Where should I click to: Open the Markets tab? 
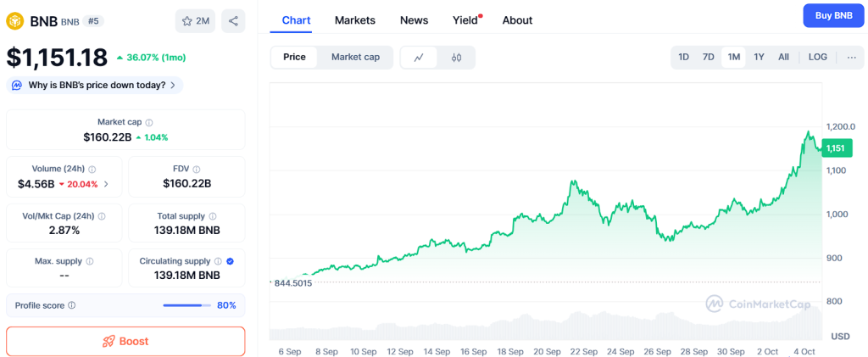pyautogui.click(x=355, y=20)
